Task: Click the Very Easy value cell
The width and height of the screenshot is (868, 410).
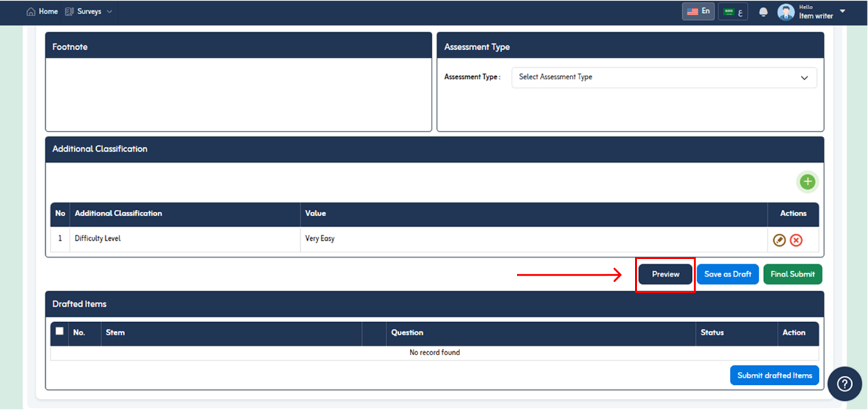Action: coord(534,239)
